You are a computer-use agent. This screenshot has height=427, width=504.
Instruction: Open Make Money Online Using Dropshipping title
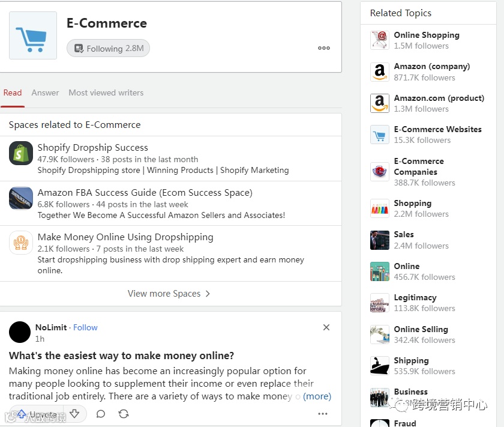coord(125,237)
